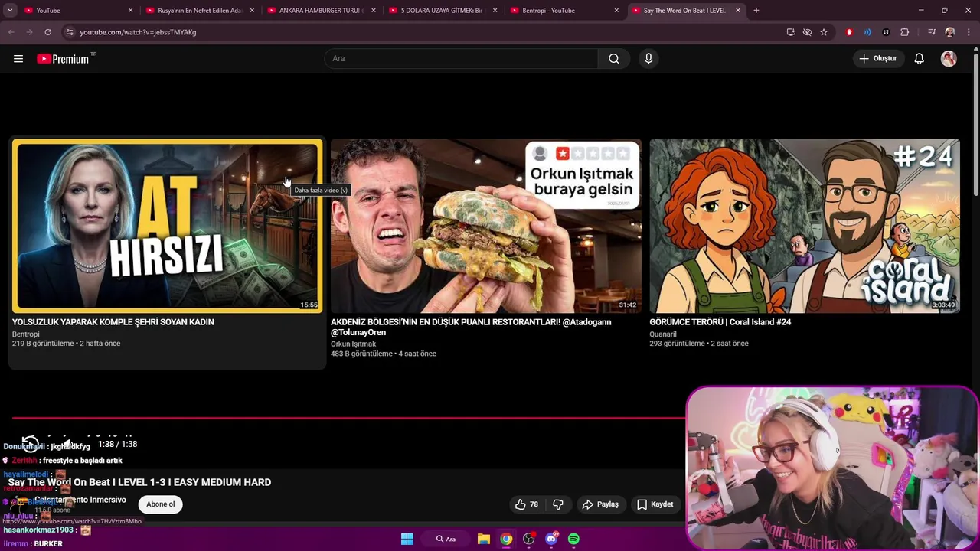The width and height of the screenshot is (980, 551).
Task: Dislike the video with thumbs down
Action: tap(558, 504)
